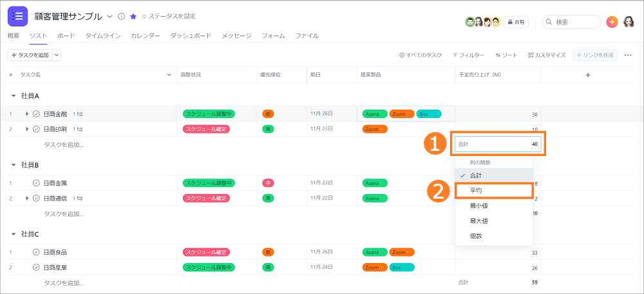Expand subtasks of 日商金融

[27, 114]
